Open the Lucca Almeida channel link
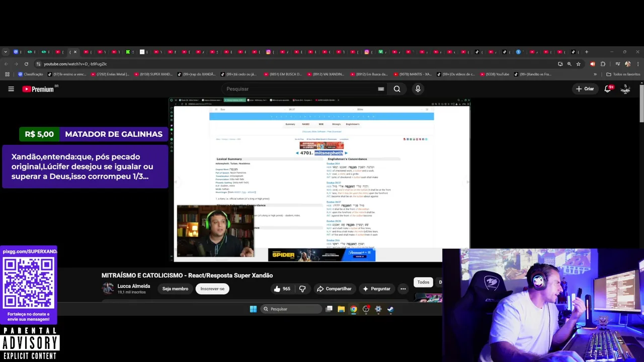This screenshot has width=644, height=362. pos(134,286)
